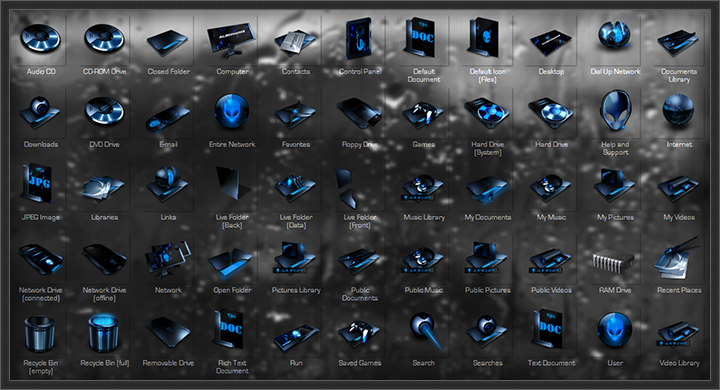Open the My Pictures icon
The image size is (720, 390).
tap(614, 185)
